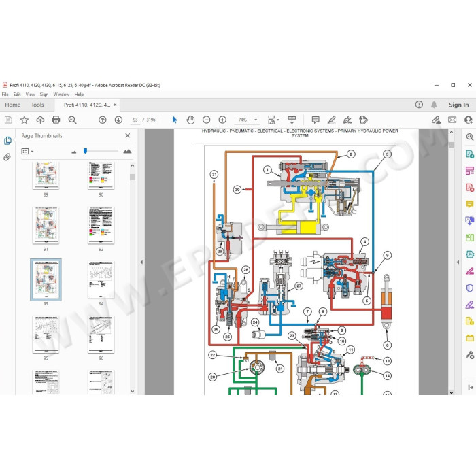This screenshot has width=476, height=476.
Task: Collapse the left navigation pane arrow
Action: click(x=141, y=262)
